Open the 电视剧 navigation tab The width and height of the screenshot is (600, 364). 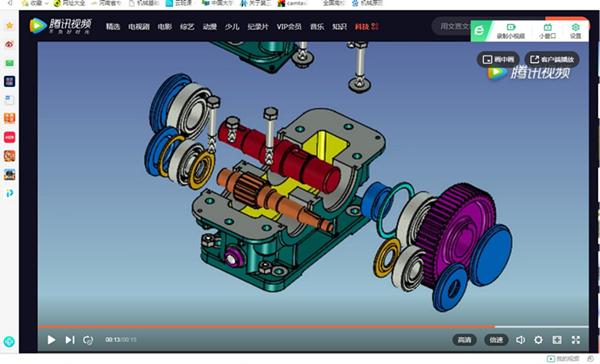click(x=139, y=26)
